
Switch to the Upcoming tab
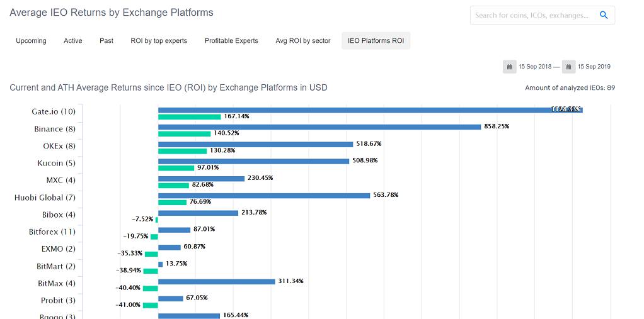32,41
